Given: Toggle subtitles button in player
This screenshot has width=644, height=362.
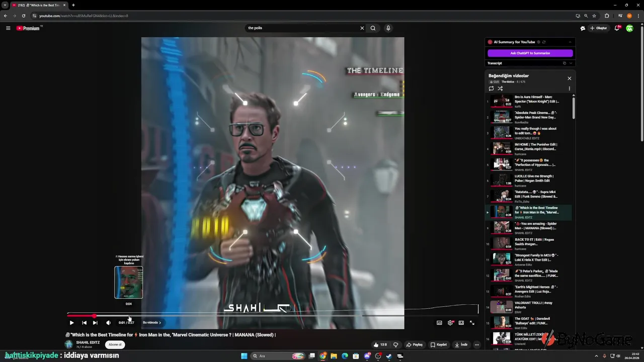Looking at the screenshot, I should [439, 323].
